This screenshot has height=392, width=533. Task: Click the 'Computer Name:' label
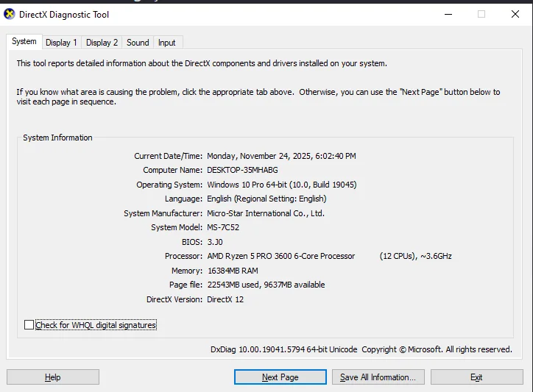pos(173,170)
